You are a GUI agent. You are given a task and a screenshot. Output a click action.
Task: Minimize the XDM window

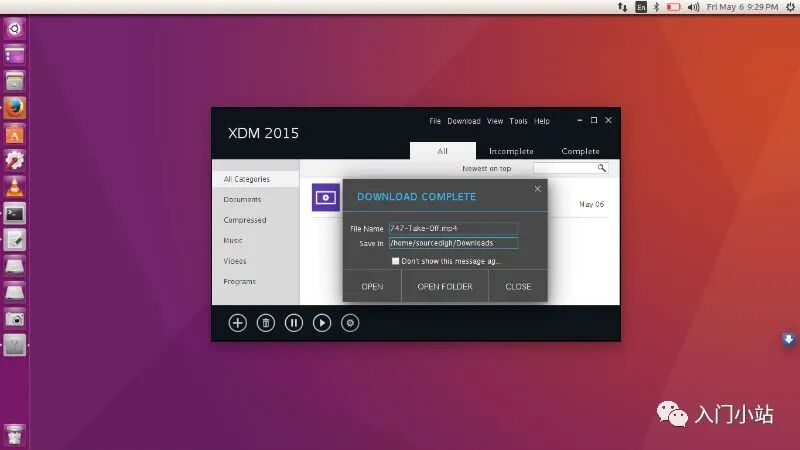click(x=580, y=120)
